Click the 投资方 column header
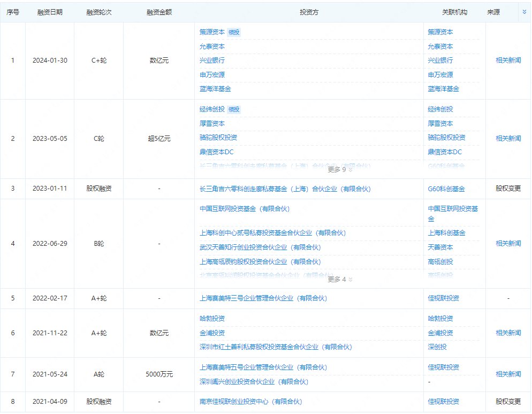 pyautogui.click(x=309, y=12)
